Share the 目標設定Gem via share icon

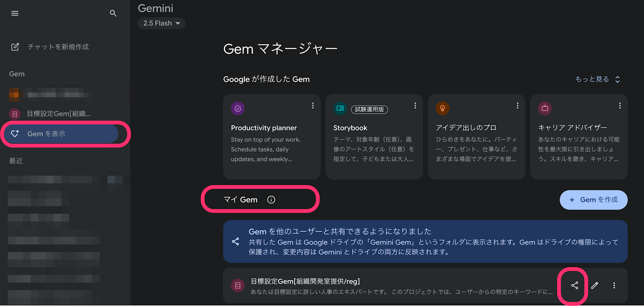tap(575, 285)
